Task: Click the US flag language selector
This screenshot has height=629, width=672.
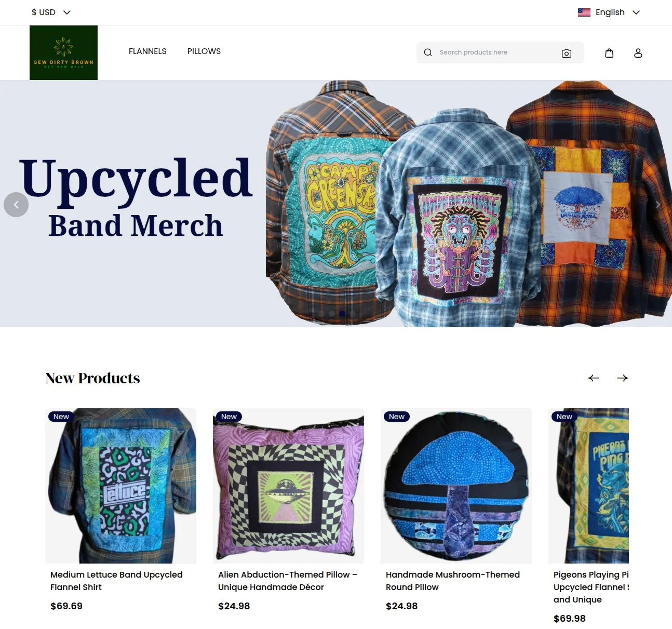Action: pyautogui.click(x=584, y=12)
